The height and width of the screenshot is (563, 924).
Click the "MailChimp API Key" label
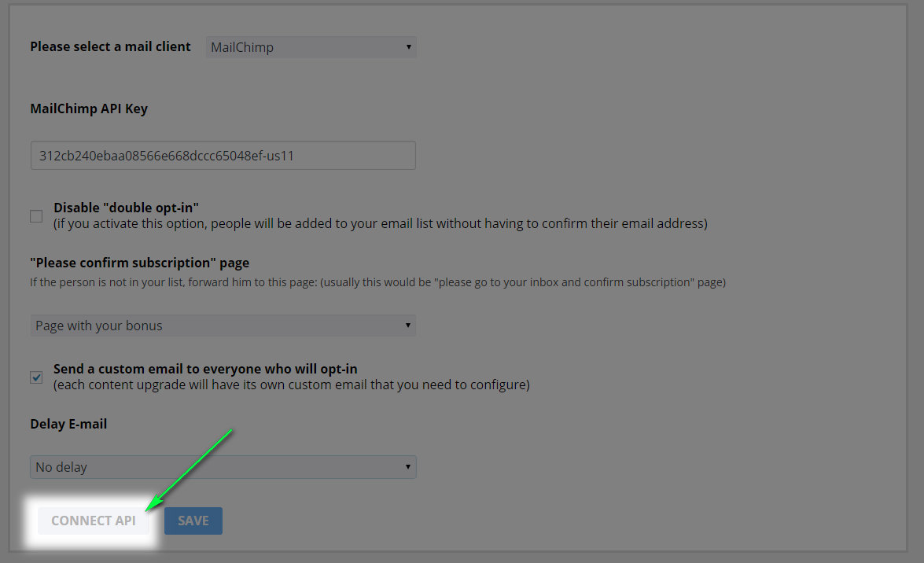pyautogui.click(x=89, y=109)
